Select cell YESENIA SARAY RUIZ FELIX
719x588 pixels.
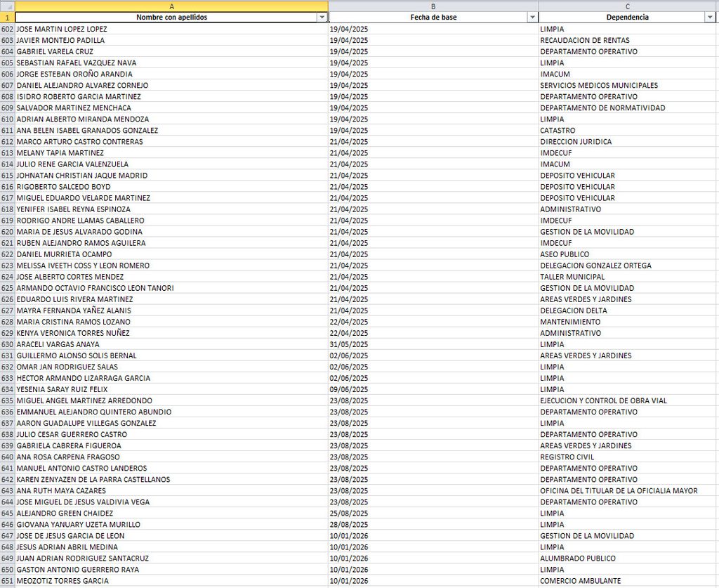(x=171, y=389)
